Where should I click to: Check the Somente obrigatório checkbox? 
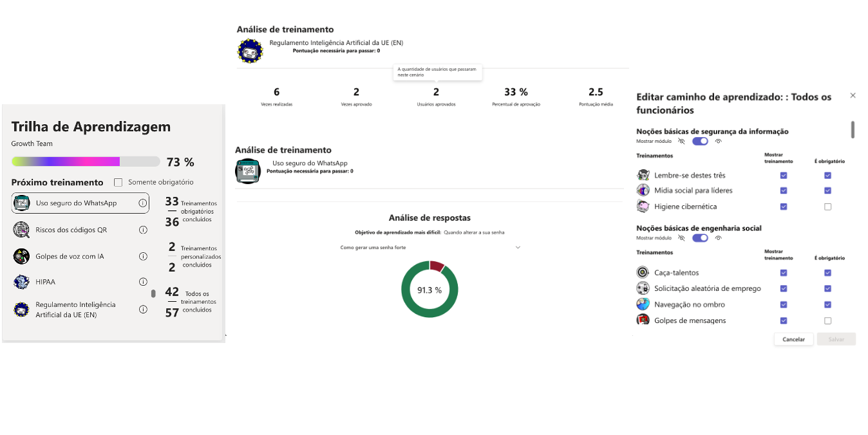coord(118,182)
